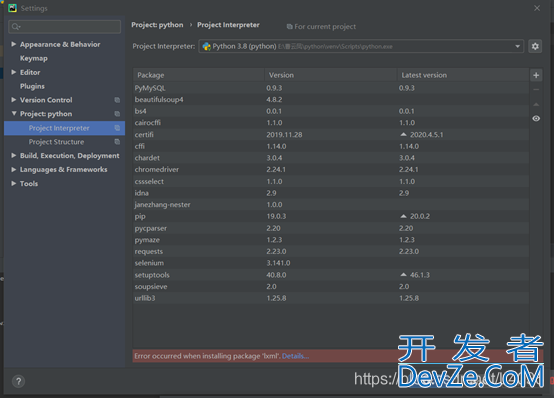Select the janezhang-nester package row
Screen dimensions: 554x398
331,205
